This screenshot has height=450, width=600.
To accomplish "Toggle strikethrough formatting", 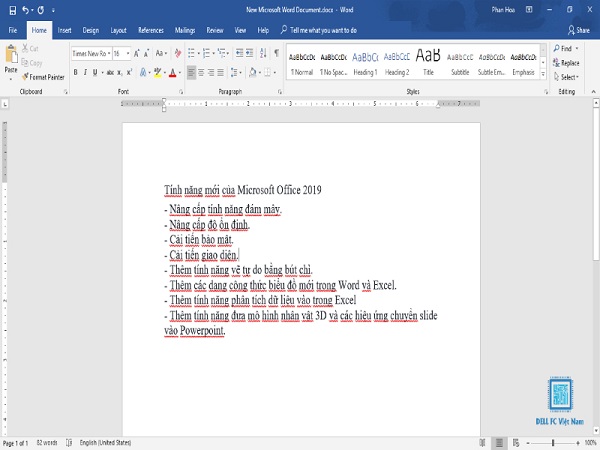I will pyautogui.click(x=110, y=72).
